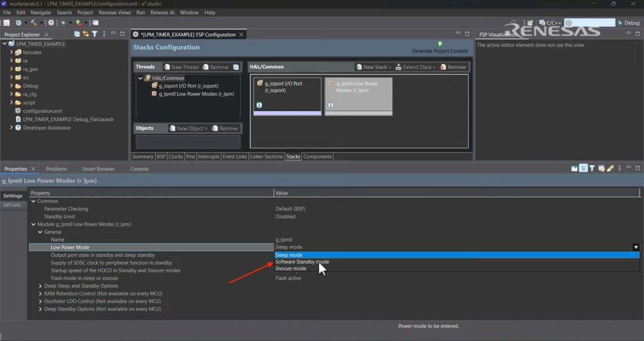
Task: Switch to the Clocks tab
Action: pos(176,156)
